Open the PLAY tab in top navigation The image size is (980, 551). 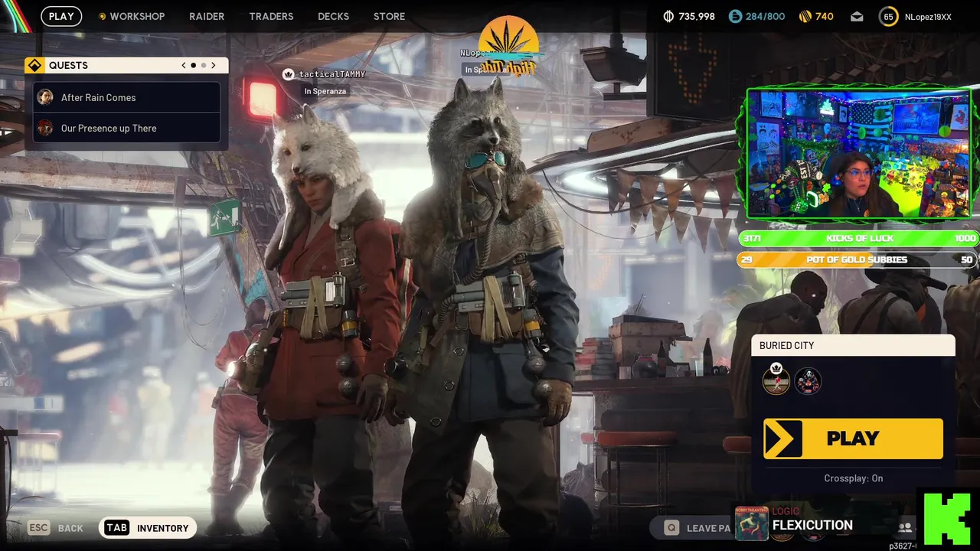[61, 16]
